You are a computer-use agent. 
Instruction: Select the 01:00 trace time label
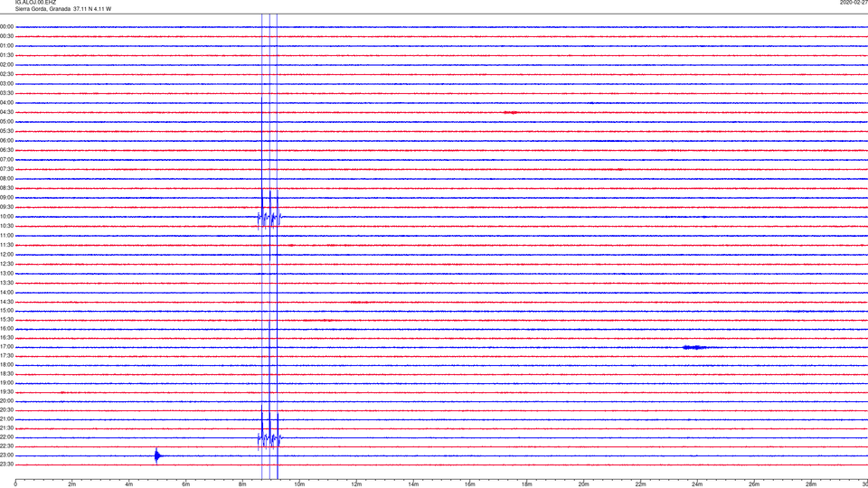pos(6,46)
